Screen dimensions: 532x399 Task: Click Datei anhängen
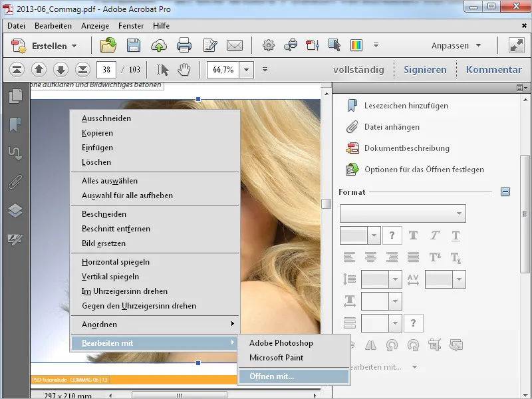383,127
